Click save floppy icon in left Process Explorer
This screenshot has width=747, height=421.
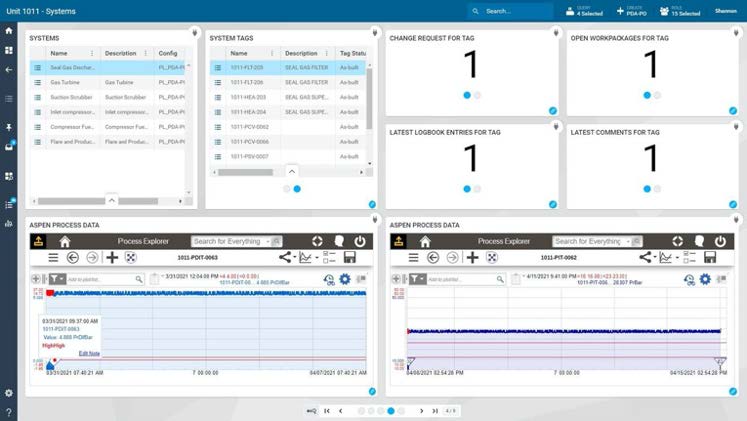pyautogui.click(x=350, y=258)
